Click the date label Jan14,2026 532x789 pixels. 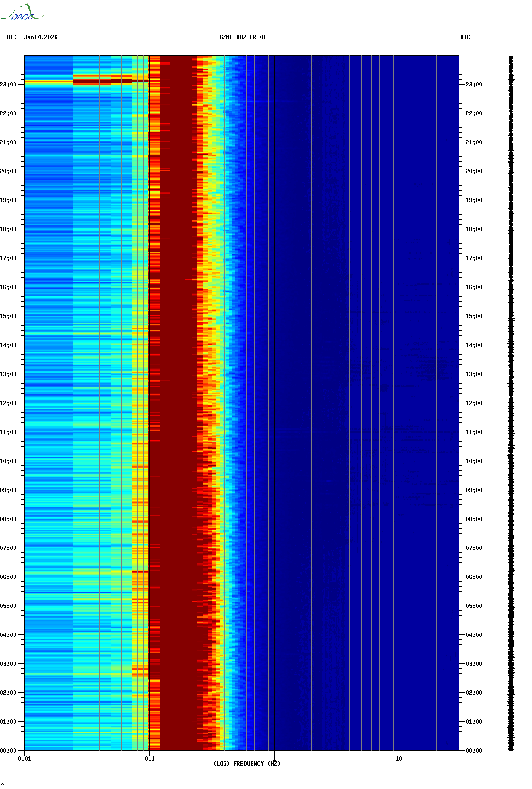[41, 37]
